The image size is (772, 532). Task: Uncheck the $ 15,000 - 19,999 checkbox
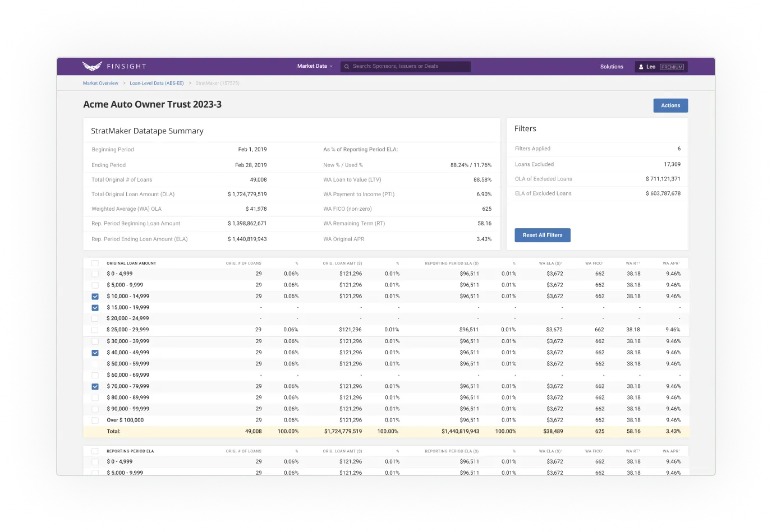95,308
